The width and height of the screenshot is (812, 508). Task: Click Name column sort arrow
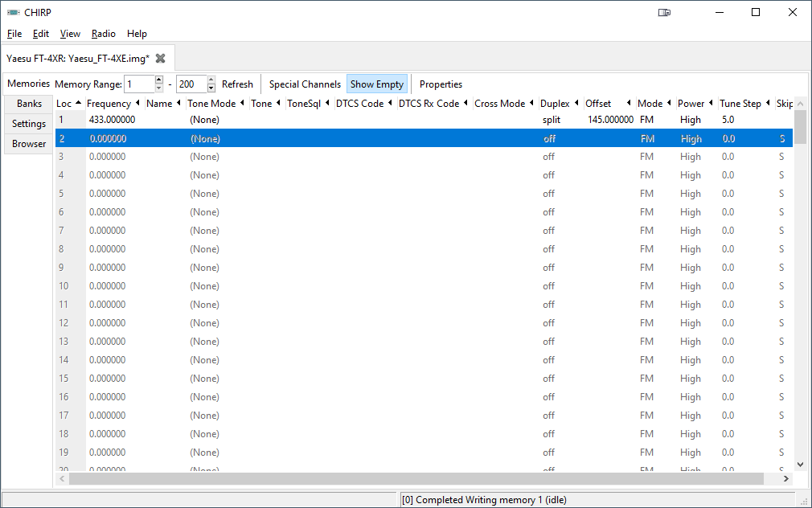tap(178, 103)
